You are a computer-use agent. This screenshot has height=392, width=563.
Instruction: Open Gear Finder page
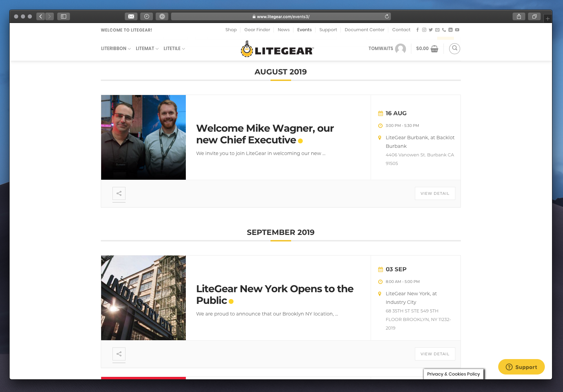[257, 30]
